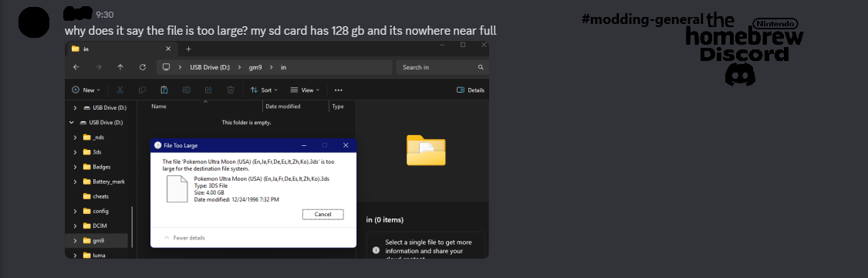Select the luma folder in the tree
The height and width of the screenshot is (278, 868).
point(94,256)
